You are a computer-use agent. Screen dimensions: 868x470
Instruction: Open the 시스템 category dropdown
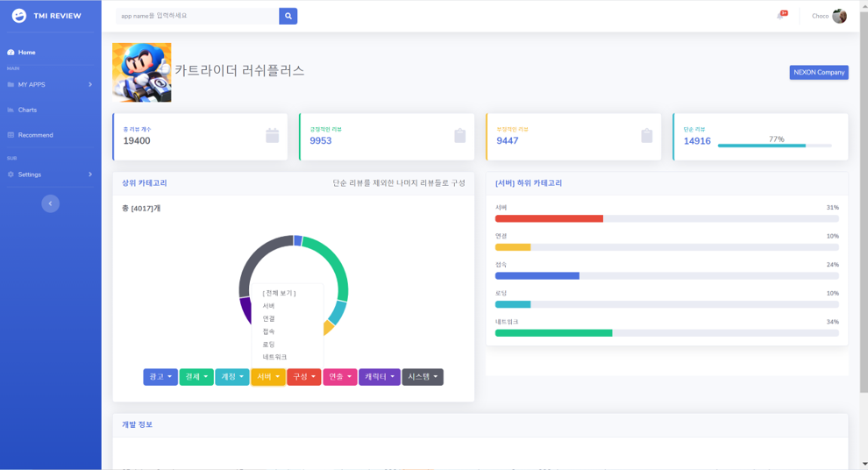[423, 377]
